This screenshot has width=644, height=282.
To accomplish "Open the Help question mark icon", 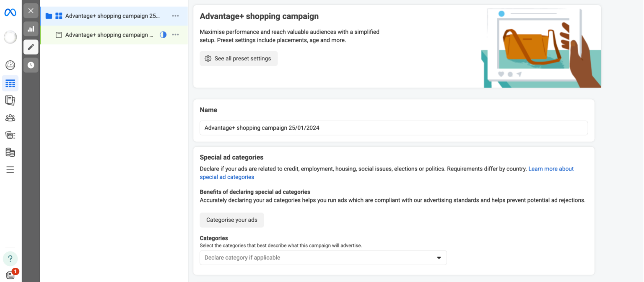I will (x=10, y=259).
